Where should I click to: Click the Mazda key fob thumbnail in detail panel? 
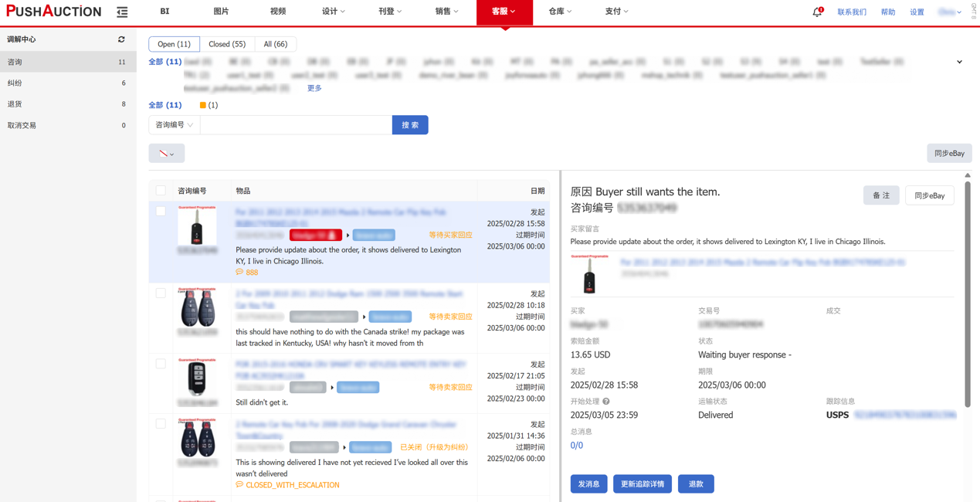click(x=589, y=273)
